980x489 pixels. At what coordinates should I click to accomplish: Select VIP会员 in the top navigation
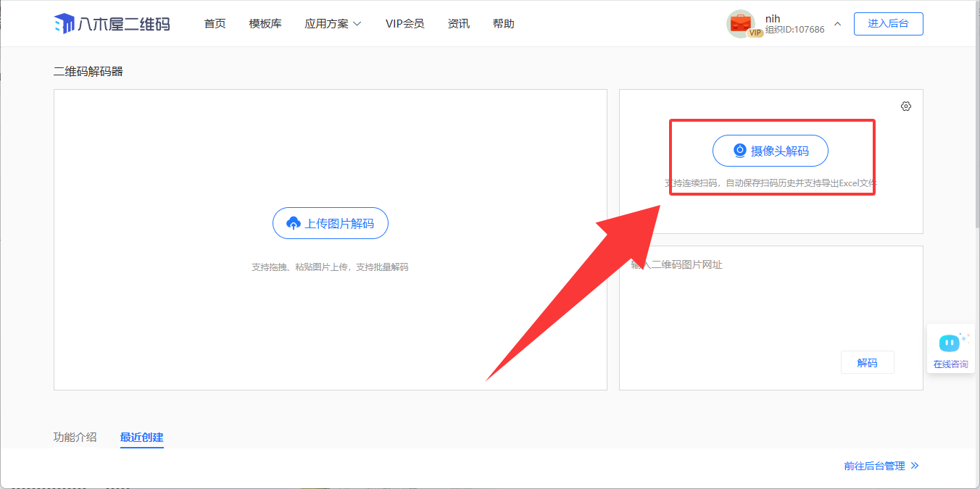pos(404,24)
